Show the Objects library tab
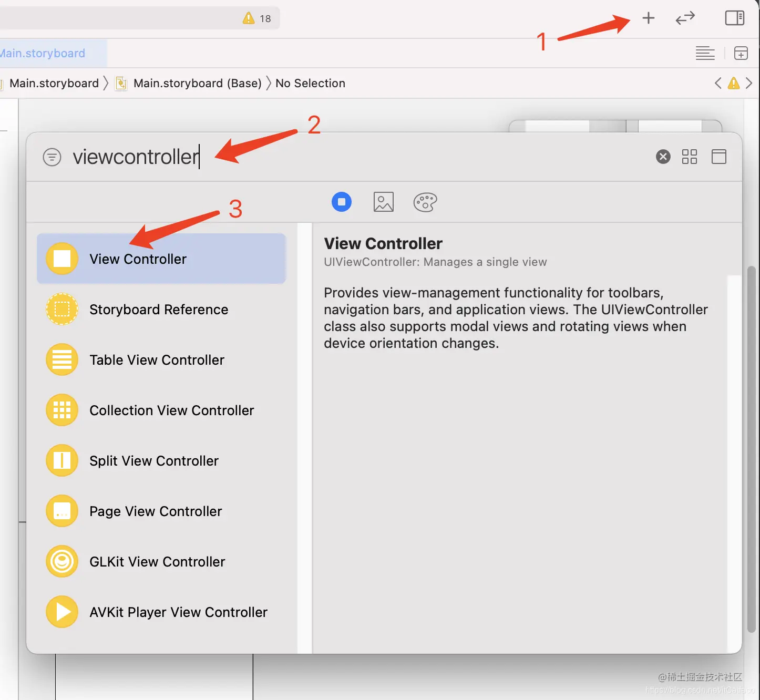 point(342,202)
